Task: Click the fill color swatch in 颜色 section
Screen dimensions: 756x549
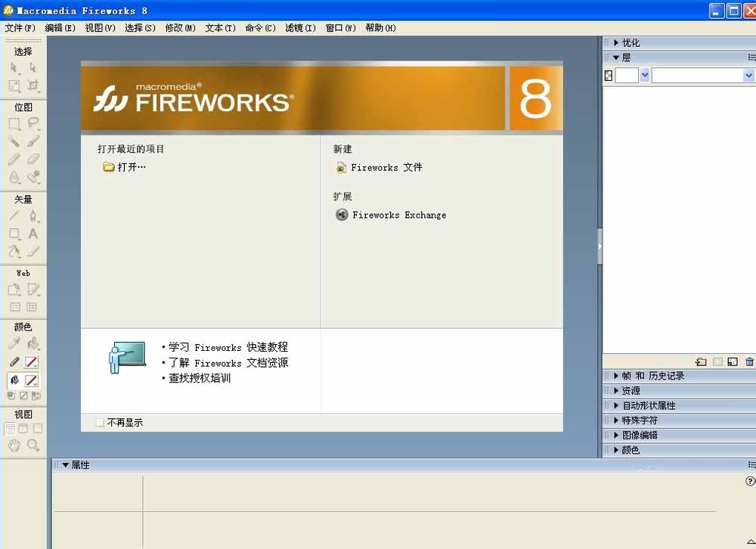Action: (x=32, y=380)
